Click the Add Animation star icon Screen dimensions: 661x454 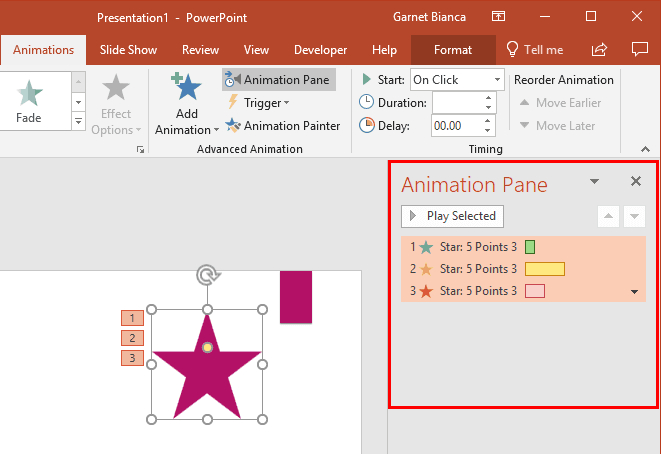click(186, 86)
